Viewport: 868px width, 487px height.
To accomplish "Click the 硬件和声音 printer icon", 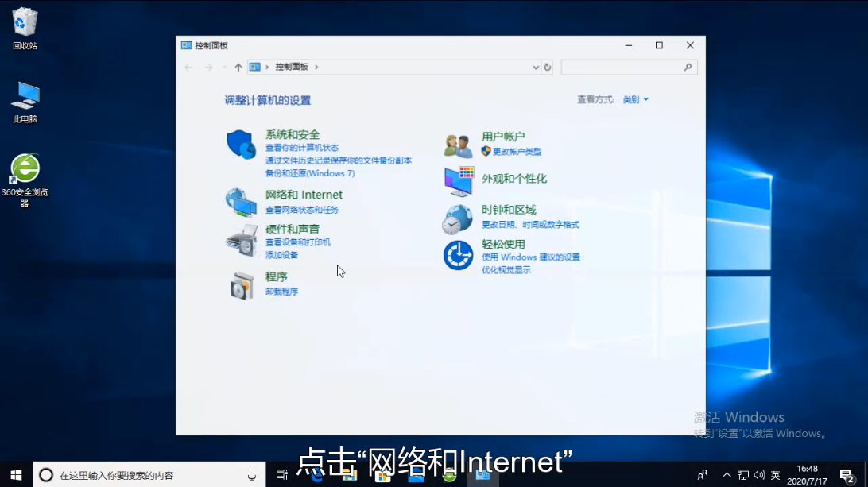I will (x=241, y=239).
